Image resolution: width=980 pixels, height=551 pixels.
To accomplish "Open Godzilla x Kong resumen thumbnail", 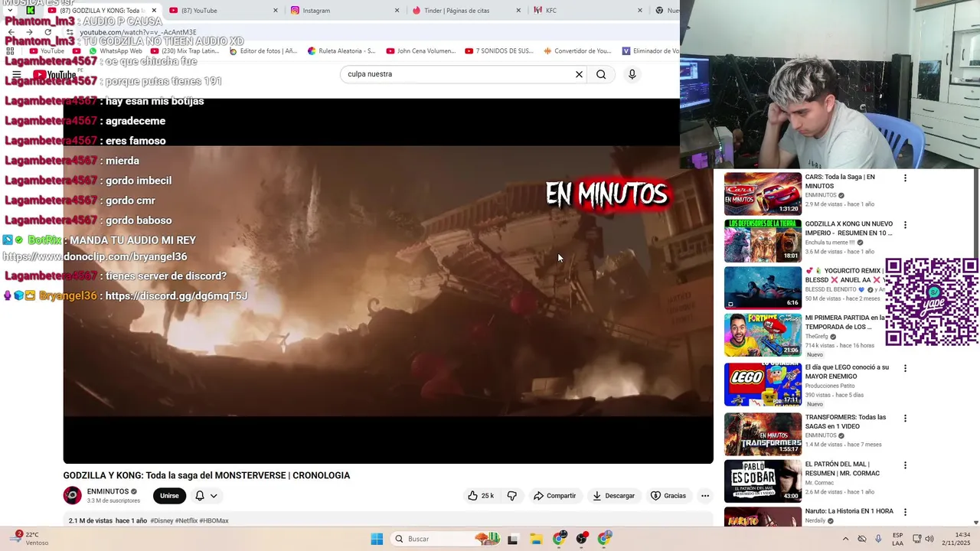I will tap(763, 241).
